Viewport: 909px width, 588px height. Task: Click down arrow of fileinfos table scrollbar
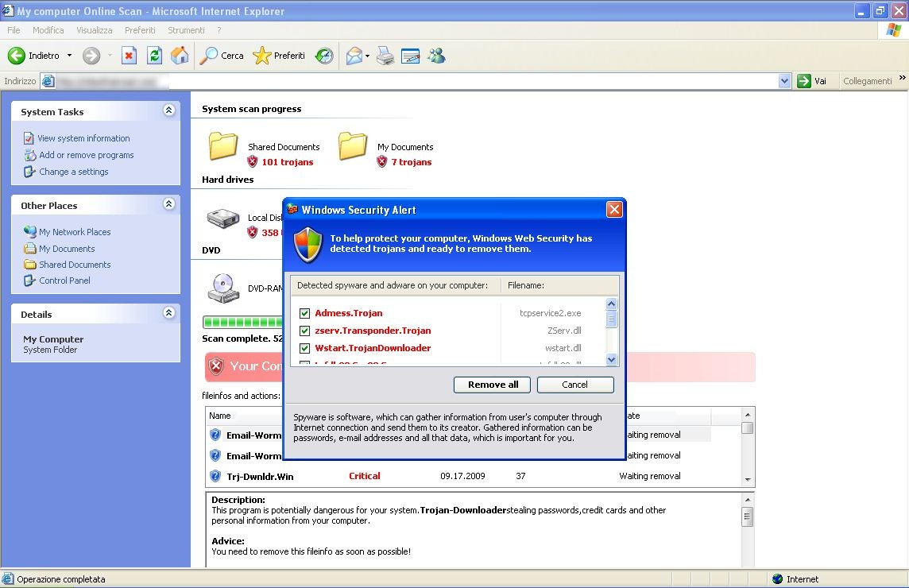pos(748,480)
